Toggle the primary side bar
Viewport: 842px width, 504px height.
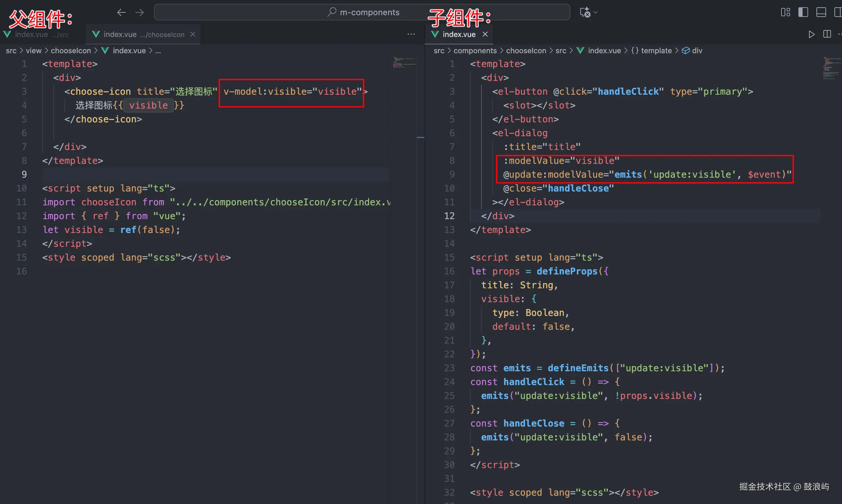click(803, 13)
